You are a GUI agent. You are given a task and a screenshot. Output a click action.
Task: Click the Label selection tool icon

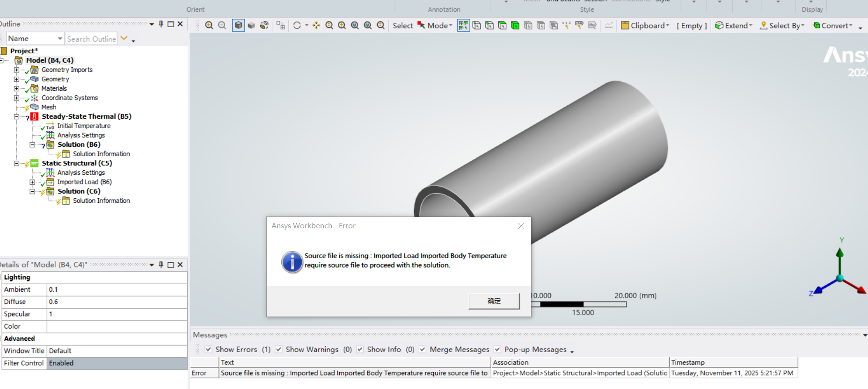579,26
